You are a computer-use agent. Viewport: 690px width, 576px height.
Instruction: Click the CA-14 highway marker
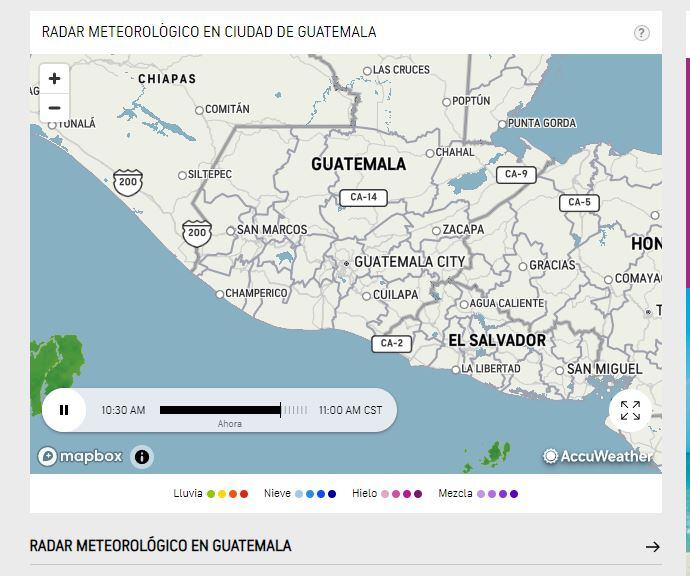click(x=363, y=198)
